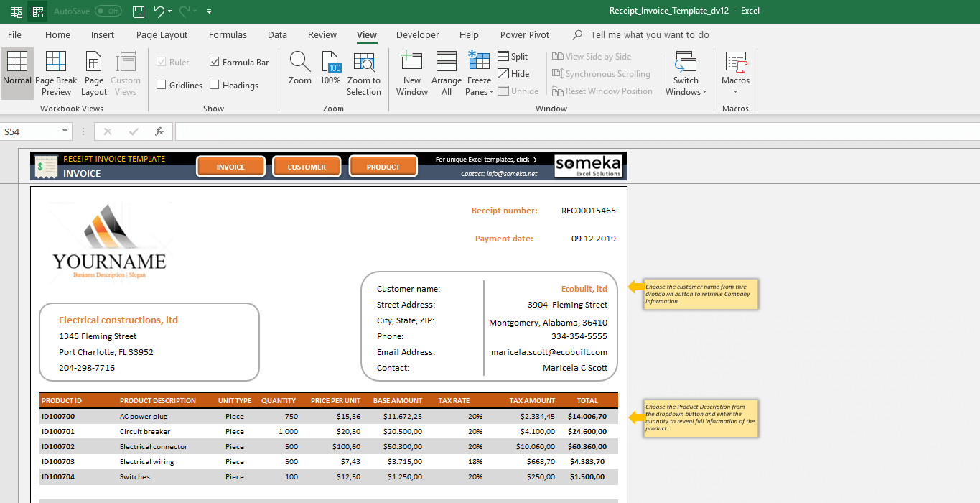Screen dimensions: 980x503
Task: Open the Power Pivot tab
Action: (x=525, y=34)
